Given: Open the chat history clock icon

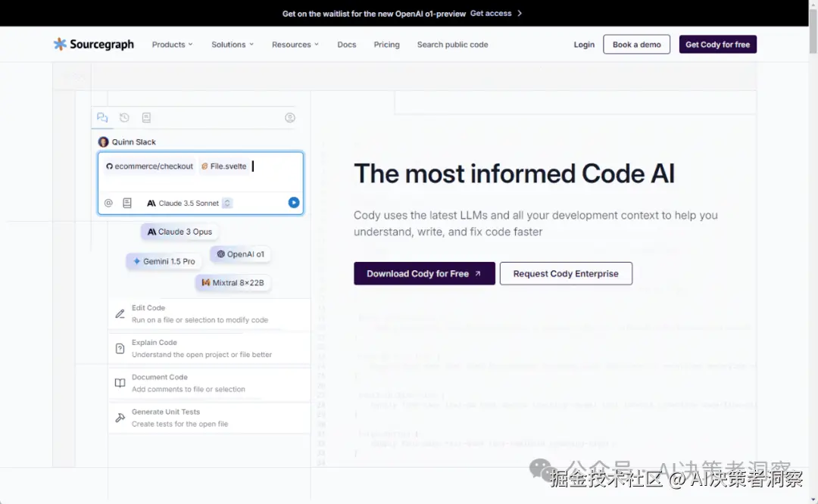Looking at the screenshot, I should click(124, 118).
